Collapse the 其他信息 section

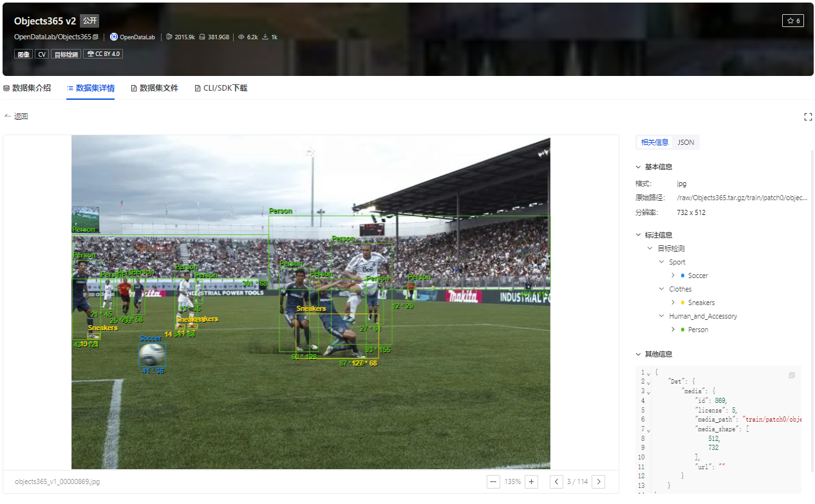(639, 354)
